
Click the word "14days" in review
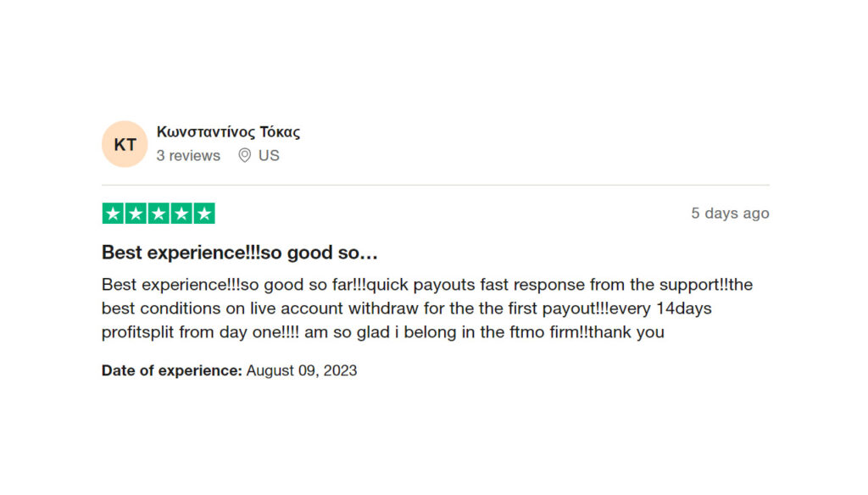(x=684, y=309)
